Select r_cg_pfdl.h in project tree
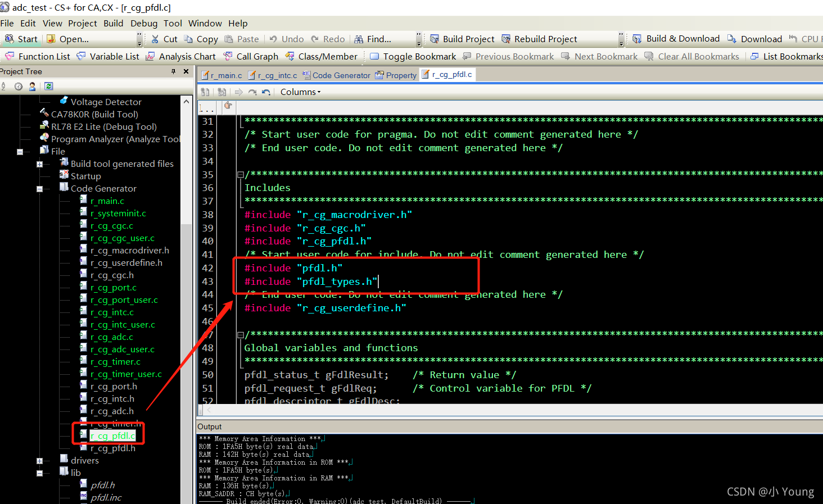 pyautogui.click(x=113, y=448)
